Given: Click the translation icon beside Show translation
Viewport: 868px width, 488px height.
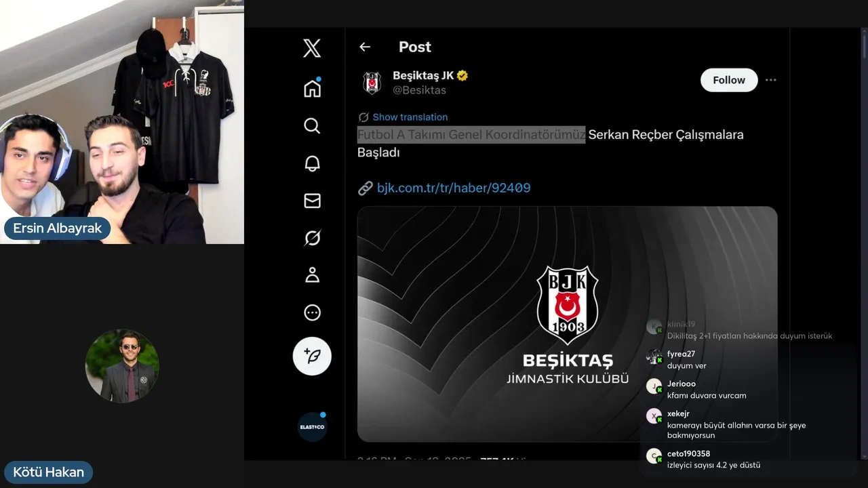Looking at the screenshot, I should [x=363, y=117].
